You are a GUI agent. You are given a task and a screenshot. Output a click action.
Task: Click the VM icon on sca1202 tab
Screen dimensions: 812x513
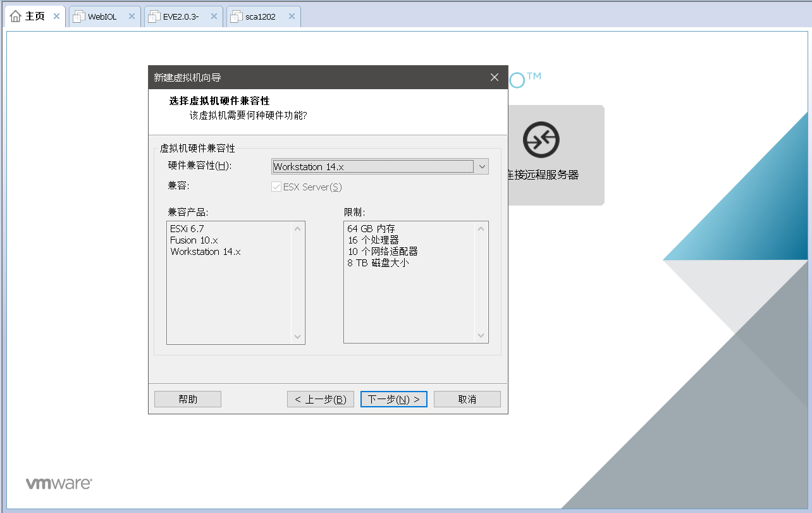[x=237, y=17]
